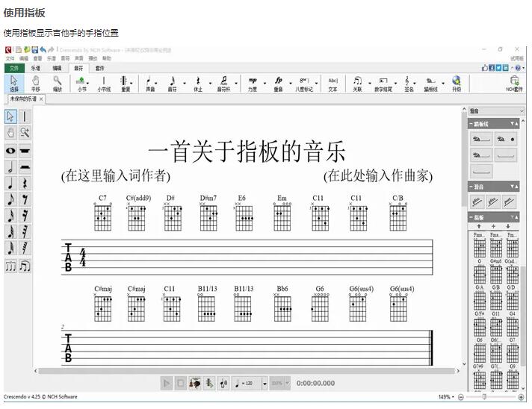Screen dimensions: 532x409
Task: Adjust the zoom slider at bottom right
Action: tap(485, 397)
